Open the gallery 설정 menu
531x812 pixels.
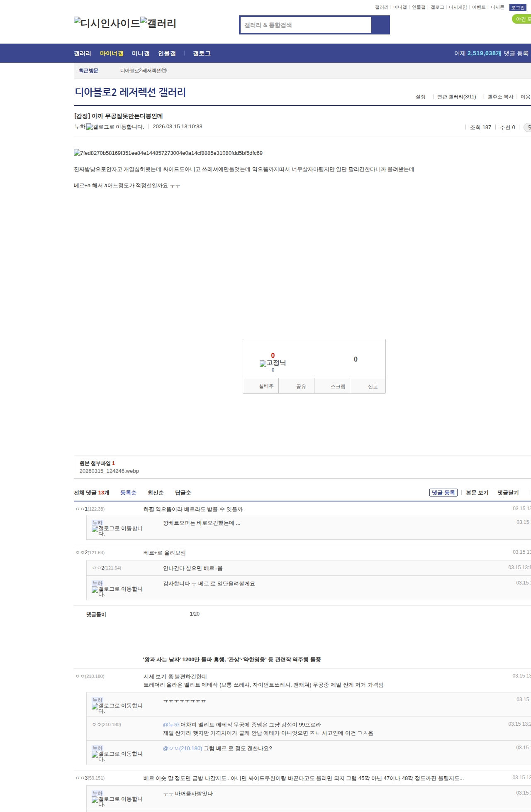coord(421,97)
